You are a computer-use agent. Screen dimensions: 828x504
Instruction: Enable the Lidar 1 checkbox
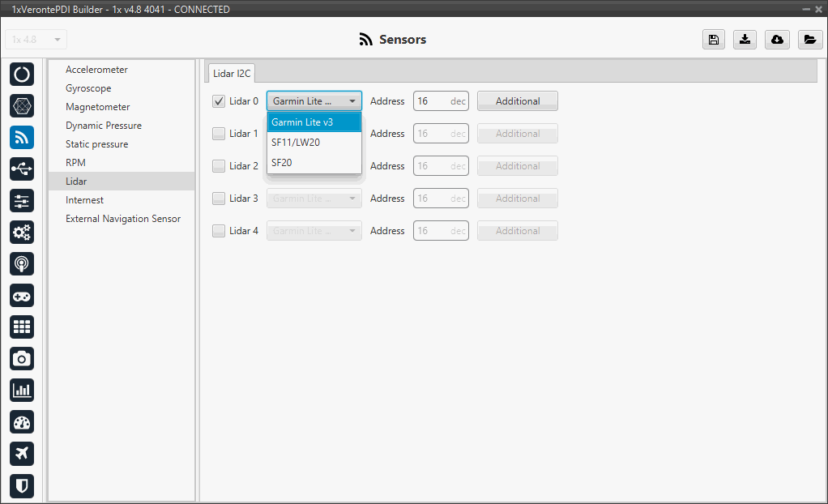pyautogui.click(x=219, y=134)
